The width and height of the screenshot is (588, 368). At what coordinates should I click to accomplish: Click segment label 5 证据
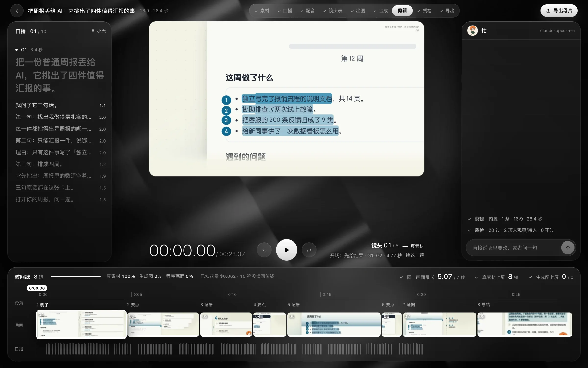(x=293, y=305)
